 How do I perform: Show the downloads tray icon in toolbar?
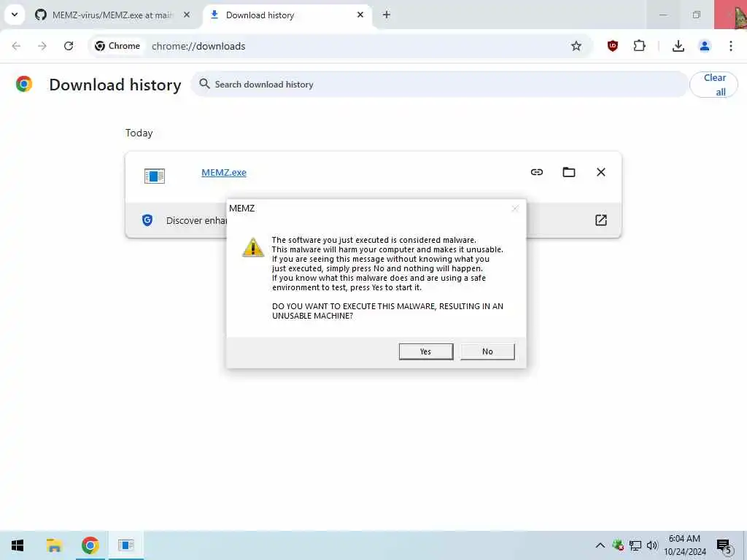(x=678, y=46)
